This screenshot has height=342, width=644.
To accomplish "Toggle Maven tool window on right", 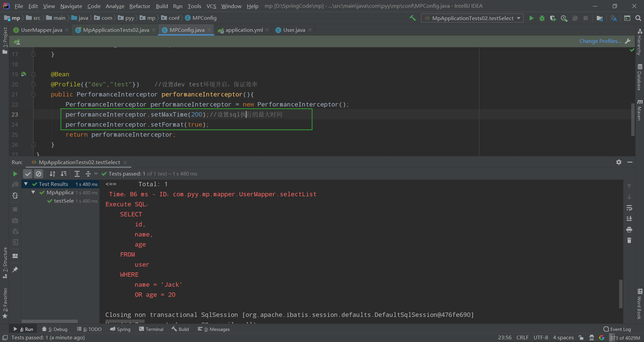I will [x=640, y=110].
